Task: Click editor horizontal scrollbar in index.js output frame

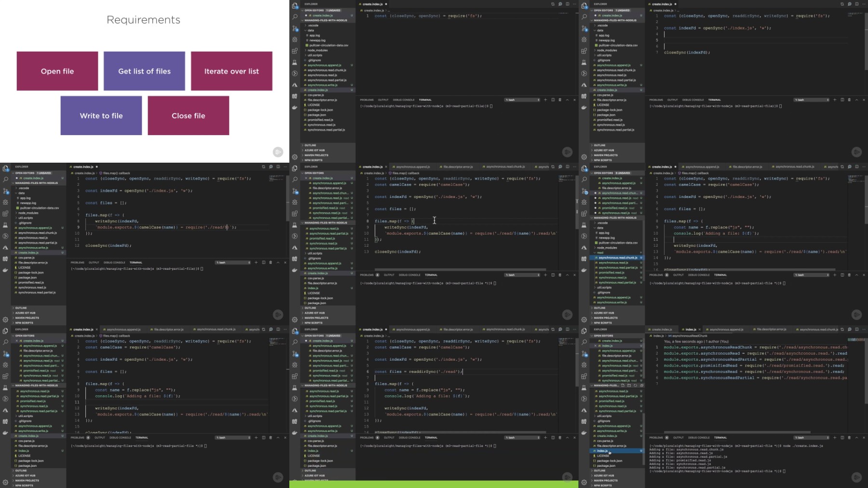Action: tap(737, 432)
